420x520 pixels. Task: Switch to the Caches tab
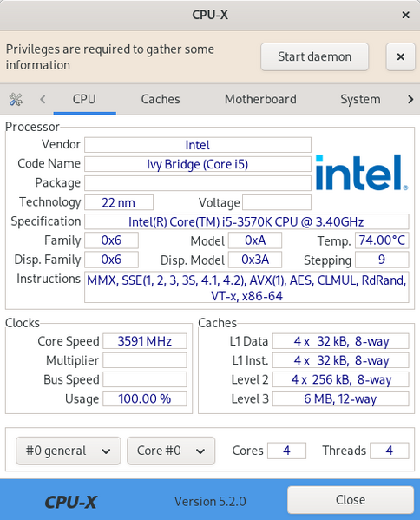[161, 99]
